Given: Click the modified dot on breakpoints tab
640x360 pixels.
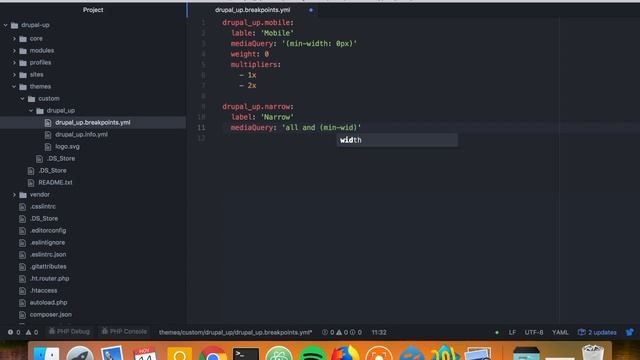Looking at the screenshot, I should 311,10.
